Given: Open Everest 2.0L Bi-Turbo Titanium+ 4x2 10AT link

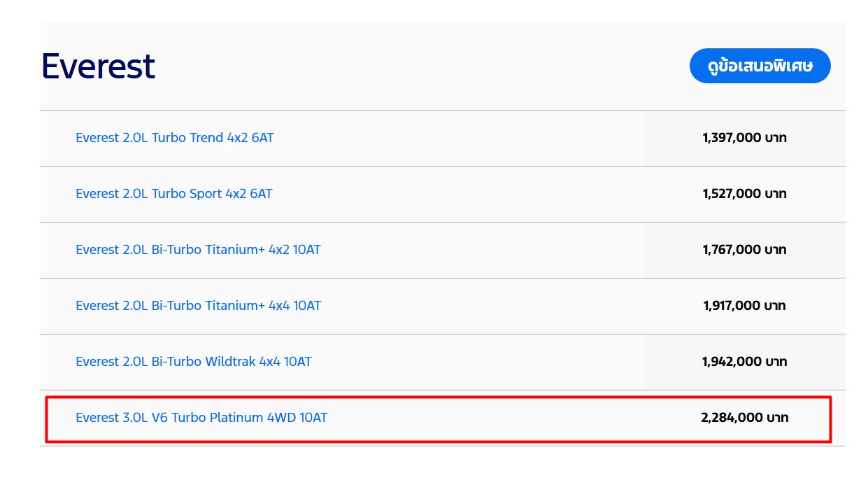Looking at the screenshot, I should pos(198,250).
